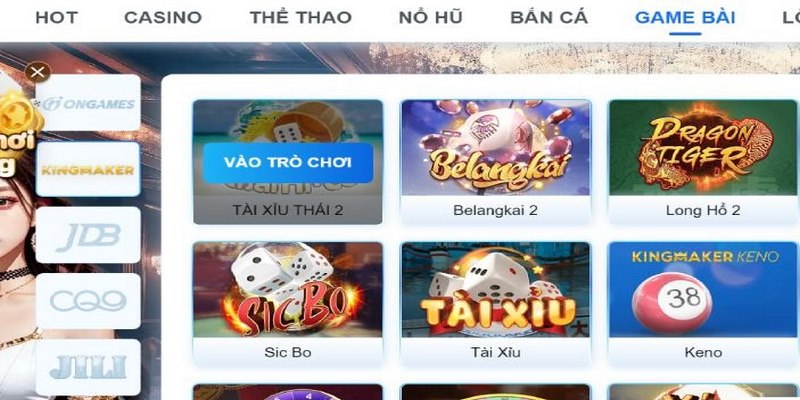Open the BẮN CÁ tab
Image resolution: width=800 pixels, height=400 pixels.
point(549,18)
